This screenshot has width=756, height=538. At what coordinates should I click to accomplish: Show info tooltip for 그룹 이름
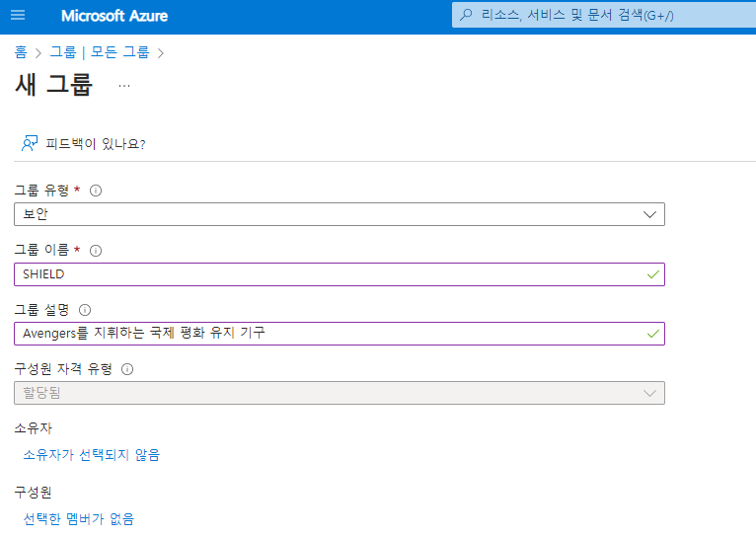click(x=96, y=251)
